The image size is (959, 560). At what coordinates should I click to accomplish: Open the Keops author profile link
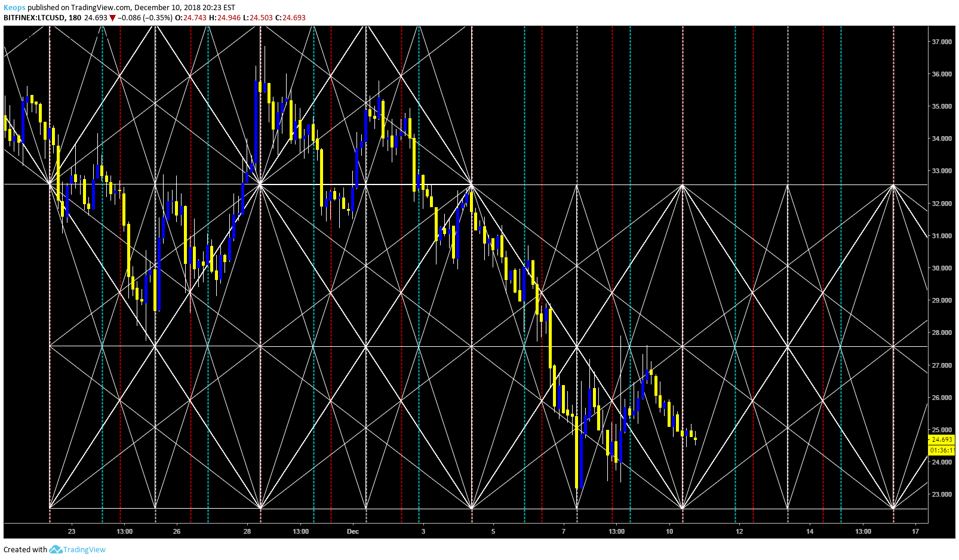pyautogui.click(x=15, y=8)
